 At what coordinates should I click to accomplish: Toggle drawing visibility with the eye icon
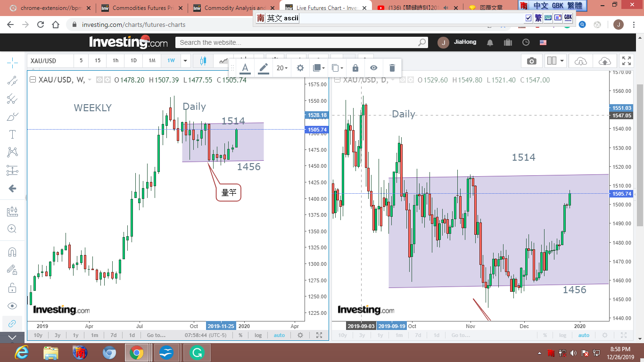pos(373,68)
